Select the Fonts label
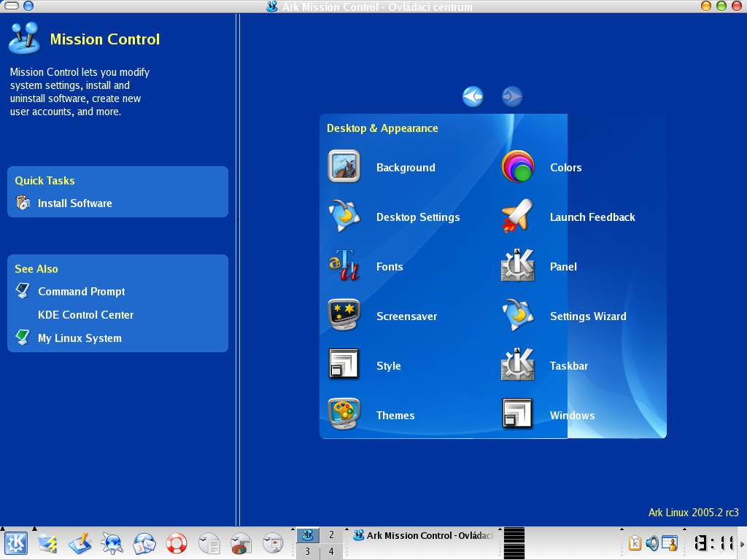The width and height of the screenshot is (747, 560). [x=390, y=267]
